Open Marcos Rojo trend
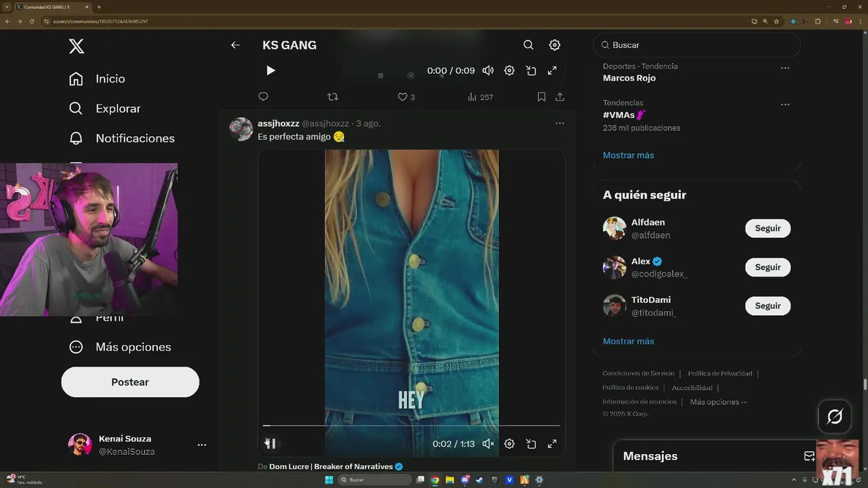Image resolution: width=868 pixels, height=488 pixels. pos(629,78)
